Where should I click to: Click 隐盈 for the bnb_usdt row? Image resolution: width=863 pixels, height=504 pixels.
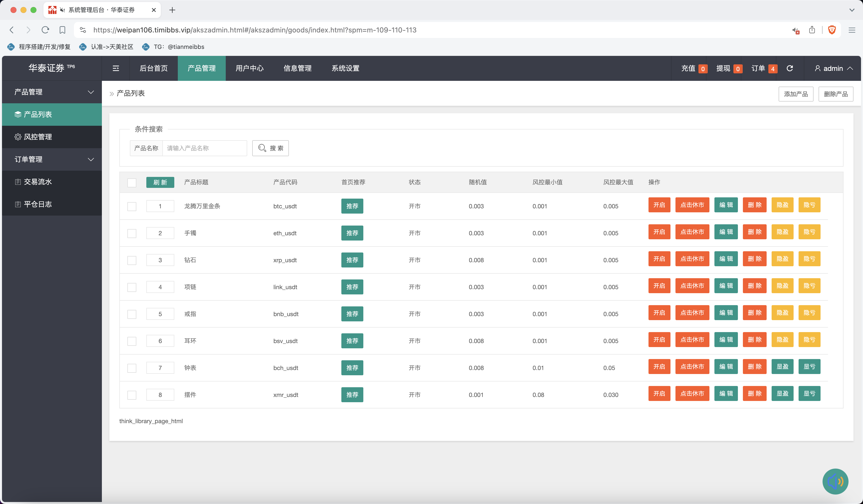click(783, 313)
